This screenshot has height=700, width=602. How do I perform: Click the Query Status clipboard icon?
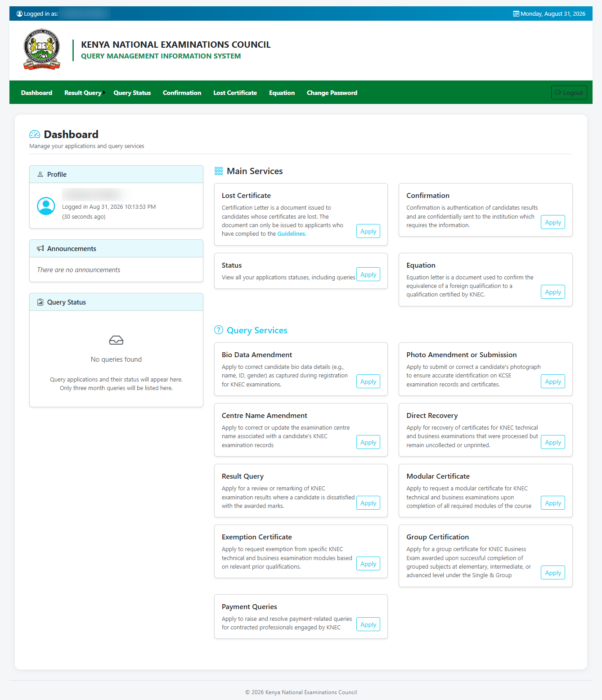(40, 302)
